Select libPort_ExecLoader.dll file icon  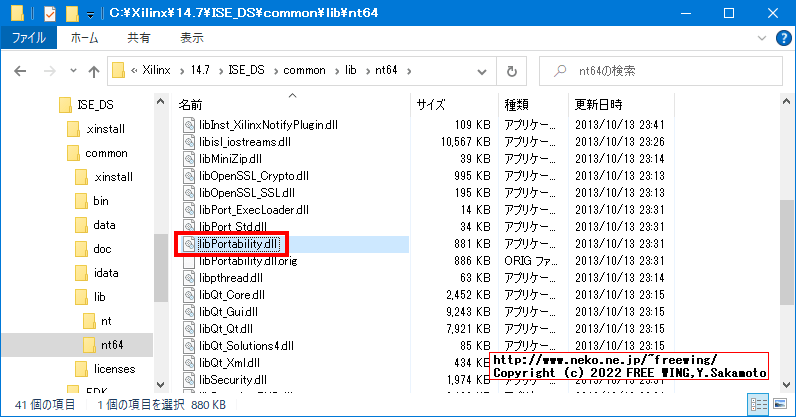[189, 210]
